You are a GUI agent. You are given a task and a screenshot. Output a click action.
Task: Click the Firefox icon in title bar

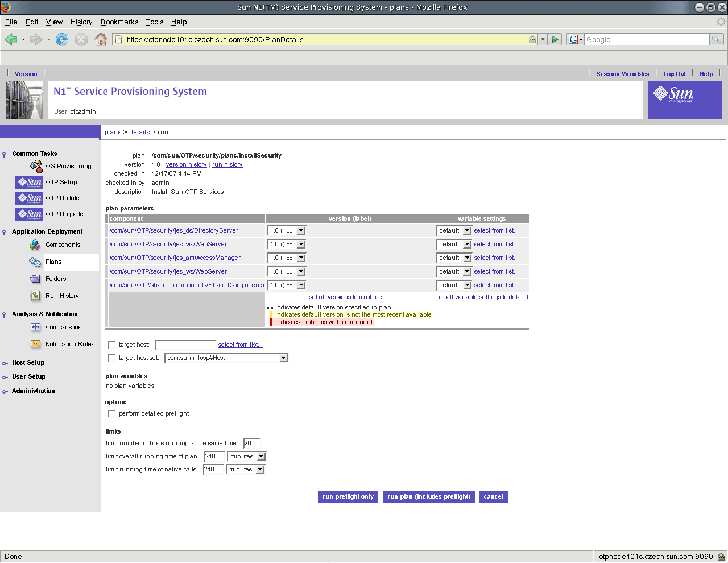tap(6, 7)
